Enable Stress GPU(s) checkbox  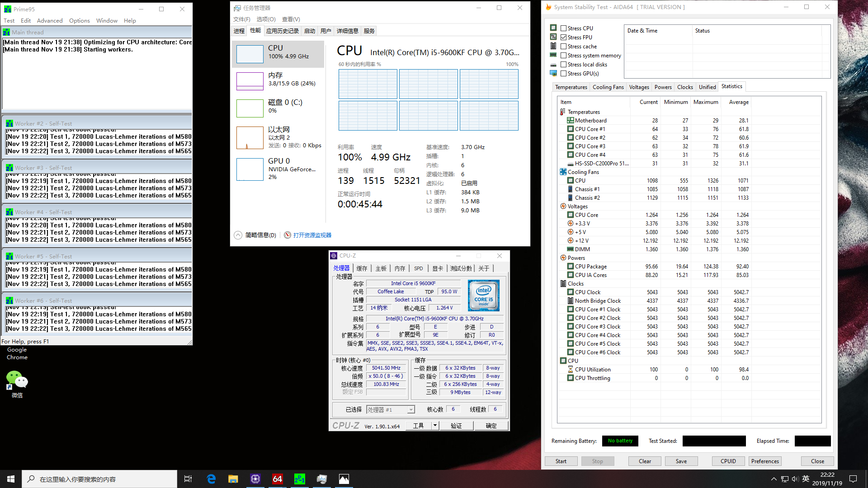563,73
